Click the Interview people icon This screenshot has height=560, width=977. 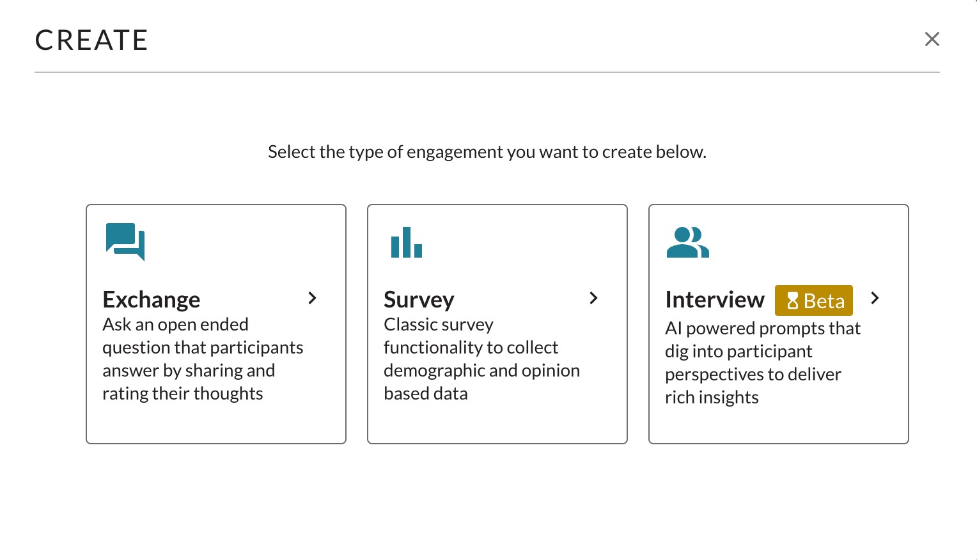687,242
